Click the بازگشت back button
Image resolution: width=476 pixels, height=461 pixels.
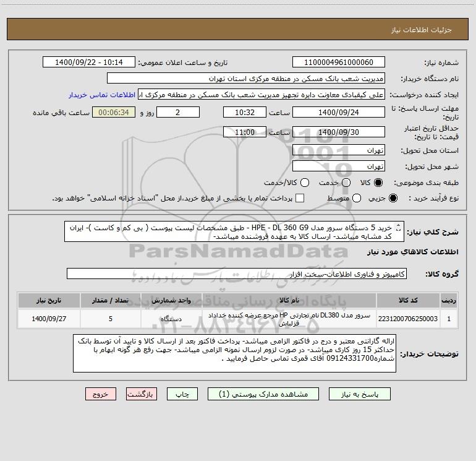pyautogui.click(x=142, y=394)
